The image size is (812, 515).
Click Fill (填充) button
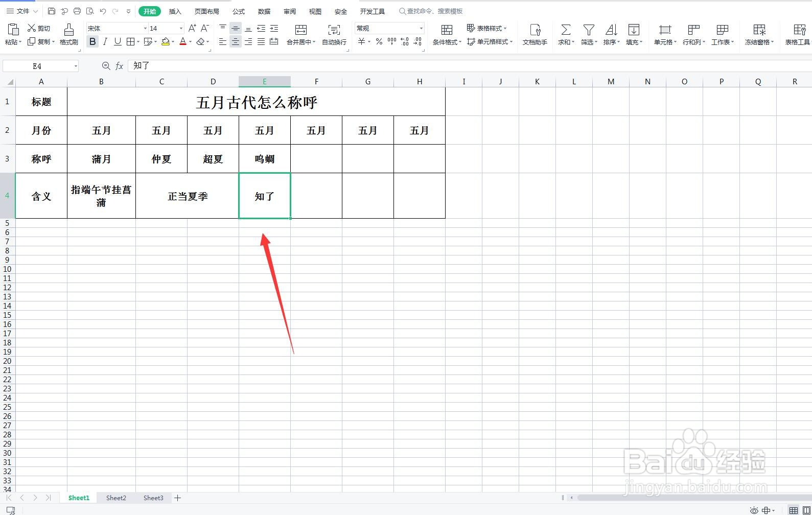[x=634, y=34]
